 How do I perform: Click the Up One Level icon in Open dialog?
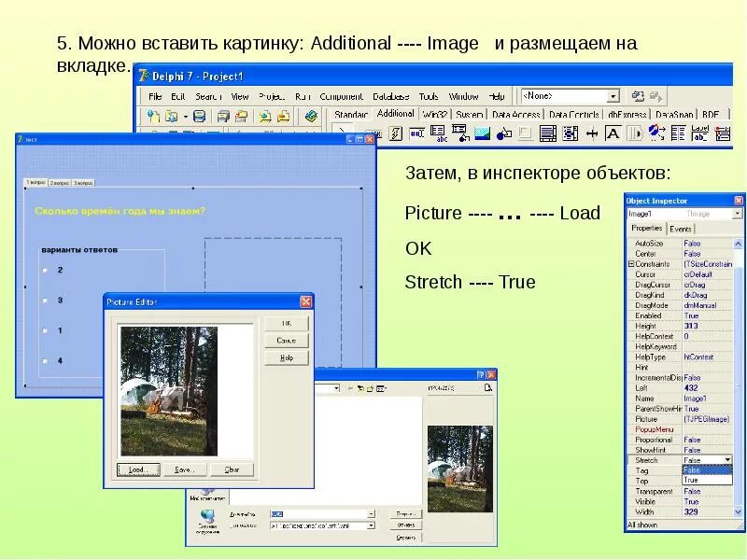click(360, 388)
